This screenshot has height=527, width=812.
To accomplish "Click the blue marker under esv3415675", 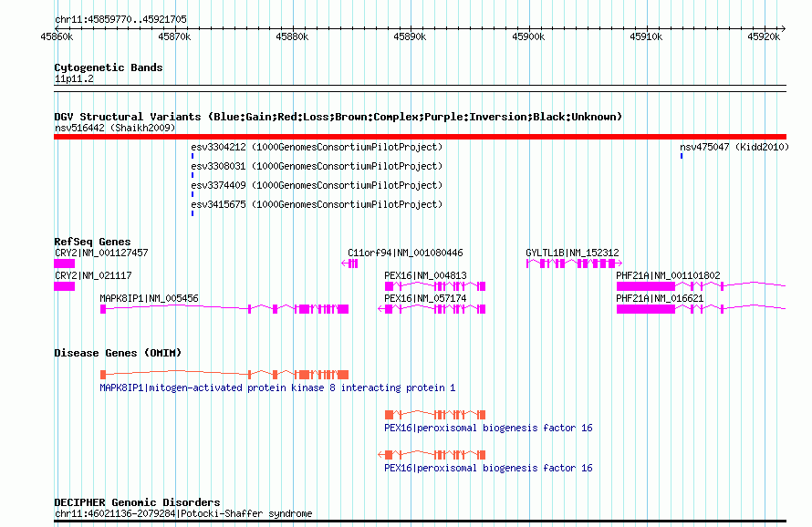I will pos(193,213).
